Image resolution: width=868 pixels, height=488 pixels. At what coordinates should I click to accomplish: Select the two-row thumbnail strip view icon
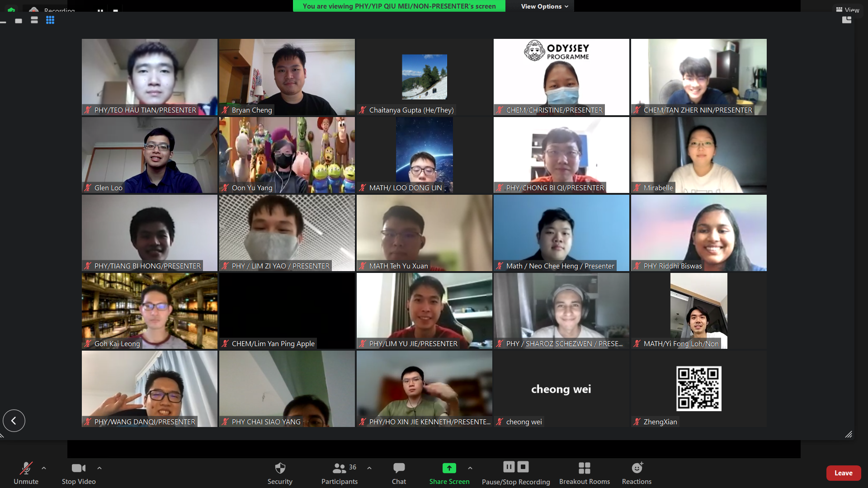point(34,20)
